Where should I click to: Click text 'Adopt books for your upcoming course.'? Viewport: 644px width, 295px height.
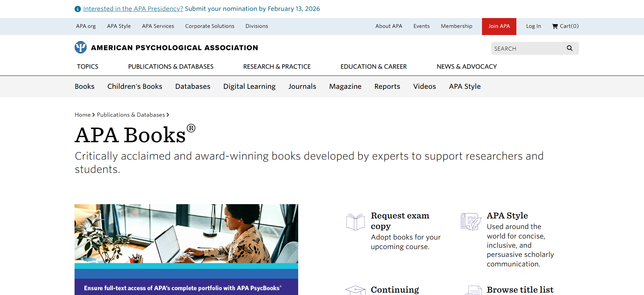pos(406,242)
